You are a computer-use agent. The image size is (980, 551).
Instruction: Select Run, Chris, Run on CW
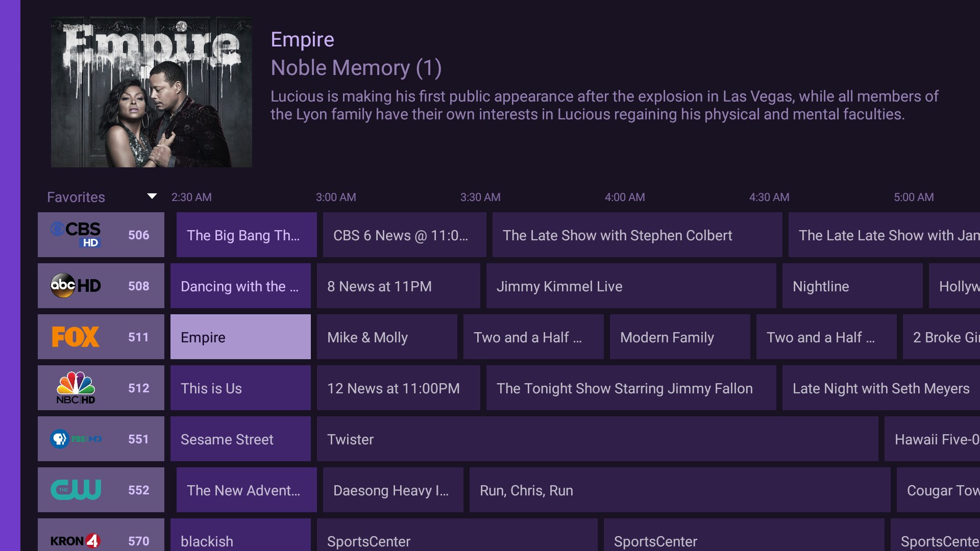(679, 490)
